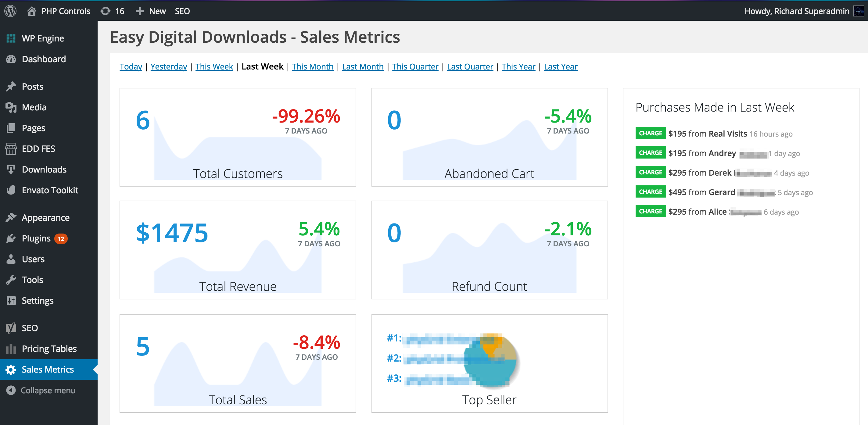This screenshot has height=425, width=868.
Task: Click the $495 from Gerard purchase text
Action: [701, 192]
